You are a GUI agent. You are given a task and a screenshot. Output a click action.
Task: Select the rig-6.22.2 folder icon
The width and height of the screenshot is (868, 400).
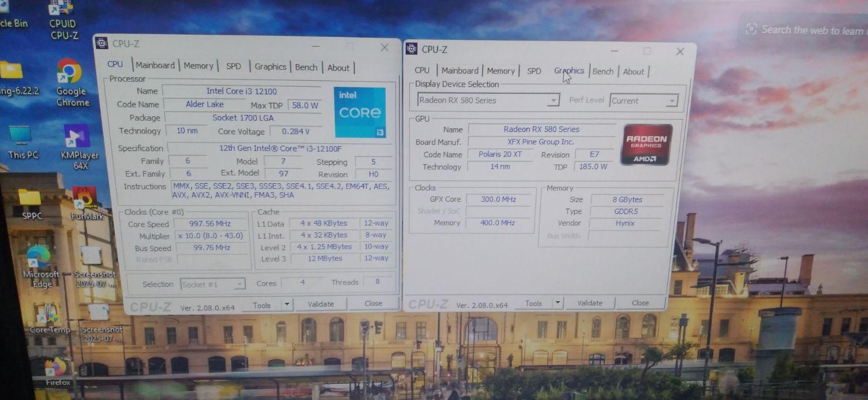17,79
